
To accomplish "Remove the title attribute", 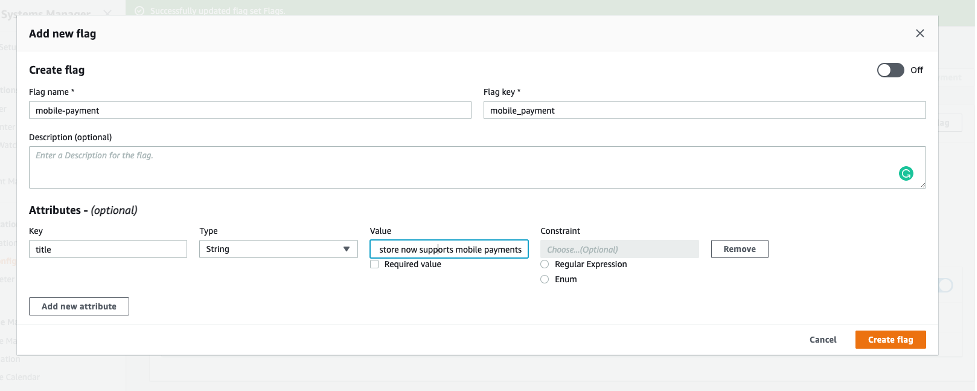I will tap(740, 249).
